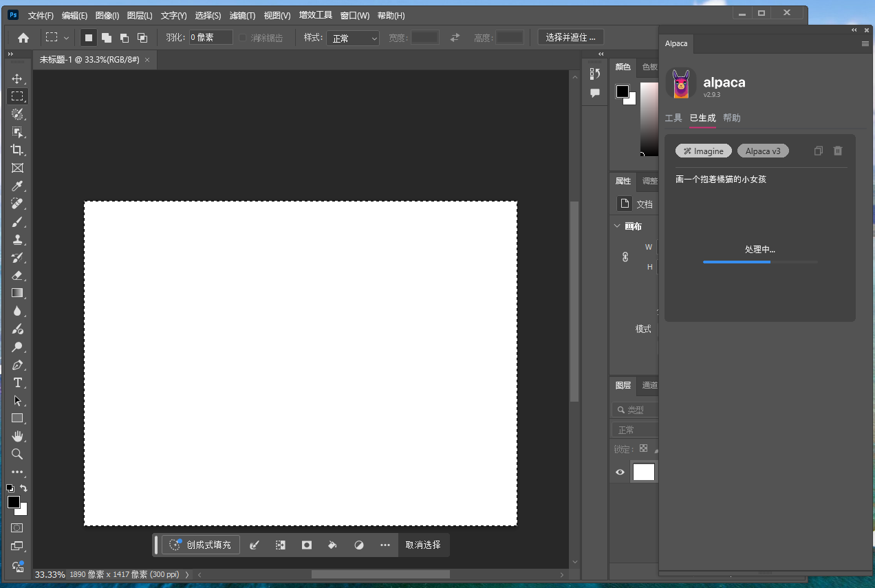
Task: Select the Crop tool
Action: coord(17,150)
